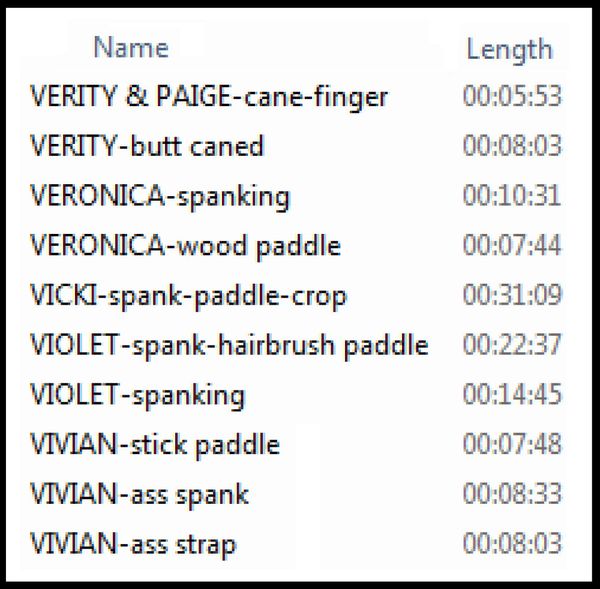Click the 00:31:09 length value

512,295
